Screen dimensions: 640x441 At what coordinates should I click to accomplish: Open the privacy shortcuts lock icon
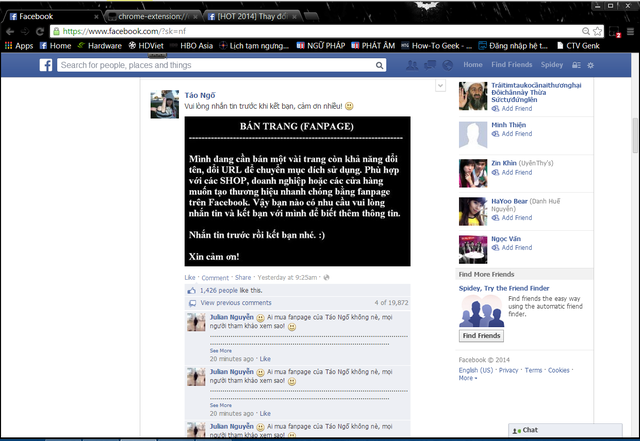click(x=576, y=65)
